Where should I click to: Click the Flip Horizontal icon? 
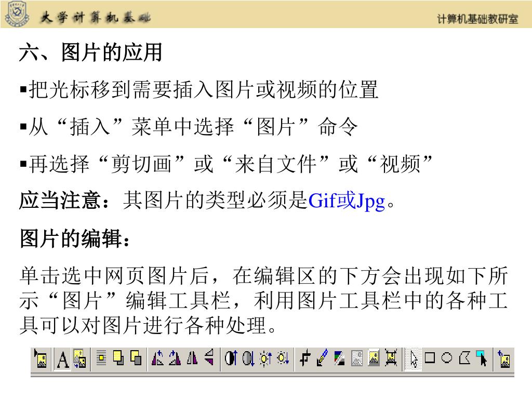tap(192, 358)
